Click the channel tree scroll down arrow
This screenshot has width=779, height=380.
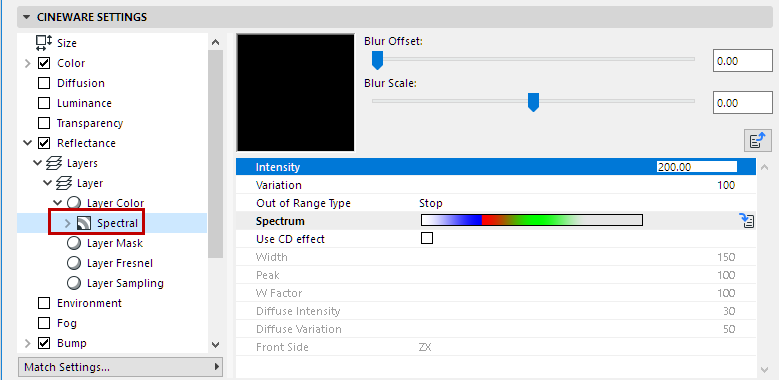(x=215, y=344)
